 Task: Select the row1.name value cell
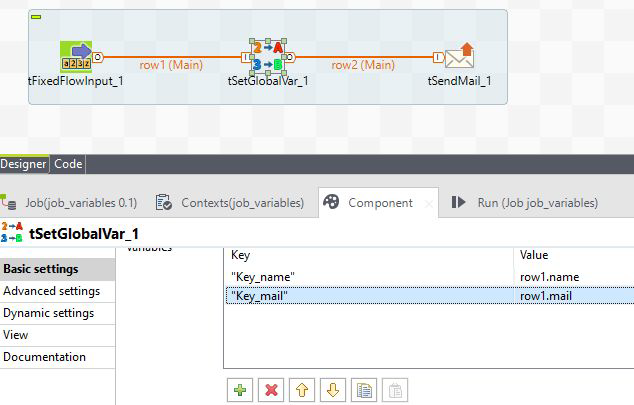tap(574, 277)
